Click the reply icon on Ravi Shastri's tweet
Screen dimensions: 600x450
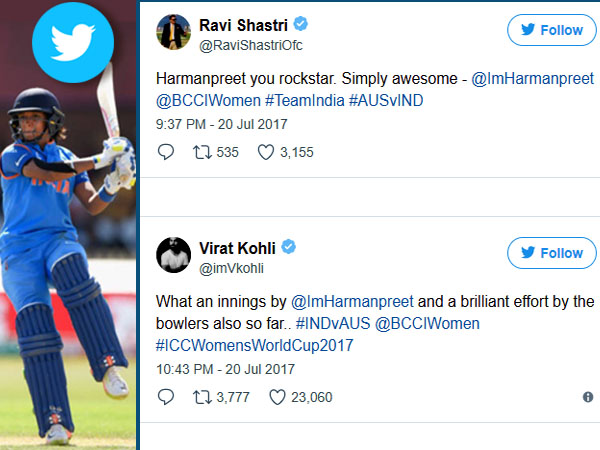(x=166, y=152)
